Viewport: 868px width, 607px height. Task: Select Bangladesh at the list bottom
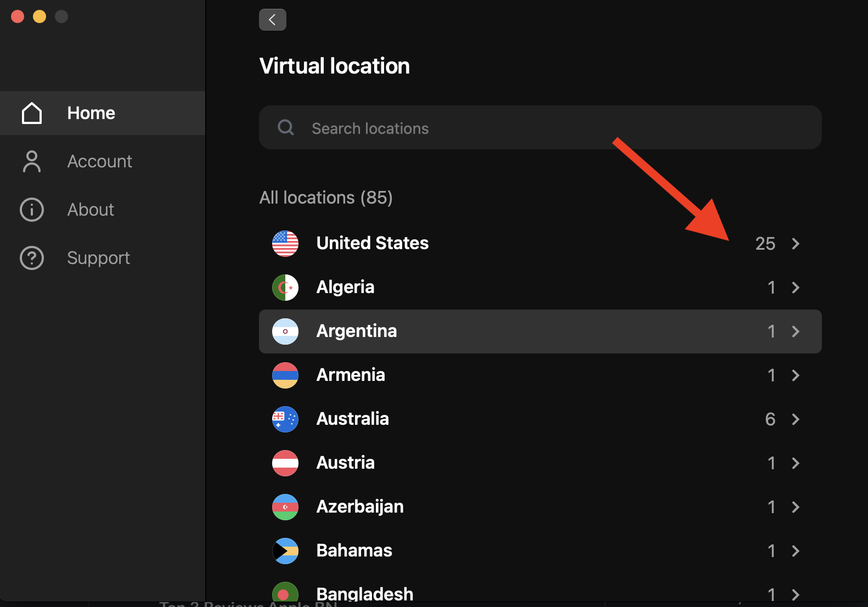click(x=365, y=593)
